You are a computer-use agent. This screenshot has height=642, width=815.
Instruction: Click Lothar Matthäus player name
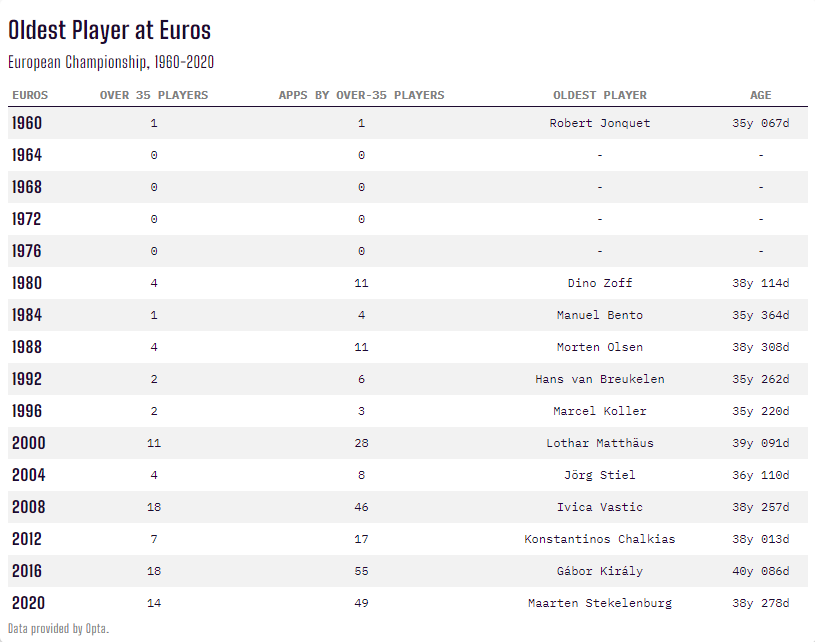pos(600,443)
